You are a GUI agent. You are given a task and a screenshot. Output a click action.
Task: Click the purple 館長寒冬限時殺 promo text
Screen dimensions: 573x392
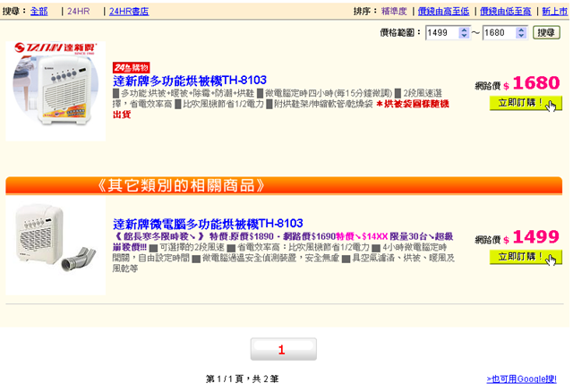pyautogui.click(x=159, y=236)
